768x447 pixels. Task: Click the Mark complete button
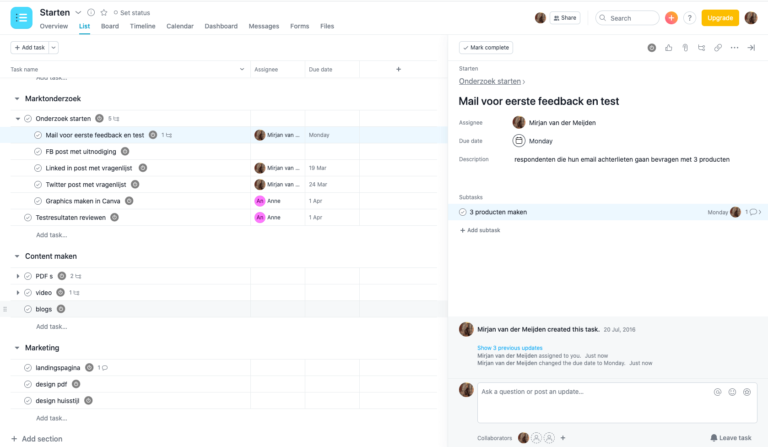click(x=485, y=48)
